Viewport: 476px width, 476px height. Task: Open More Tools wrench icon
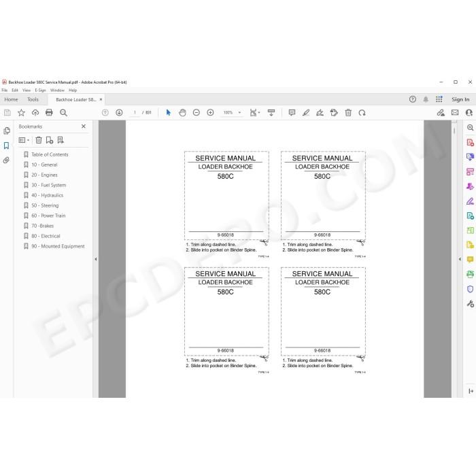(x=471, y=303)
